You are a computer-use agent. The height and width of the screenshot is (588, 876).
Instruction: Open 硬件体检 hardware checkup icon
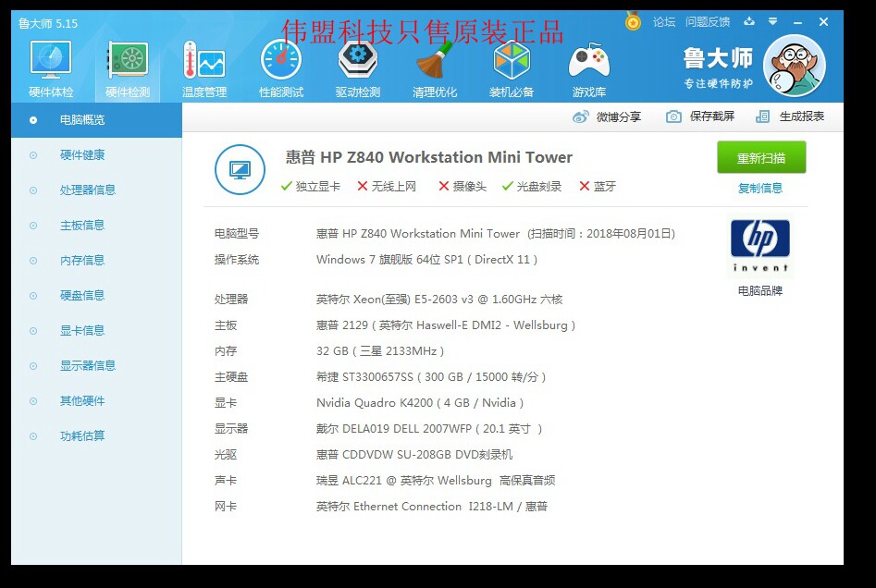[51, 68]
